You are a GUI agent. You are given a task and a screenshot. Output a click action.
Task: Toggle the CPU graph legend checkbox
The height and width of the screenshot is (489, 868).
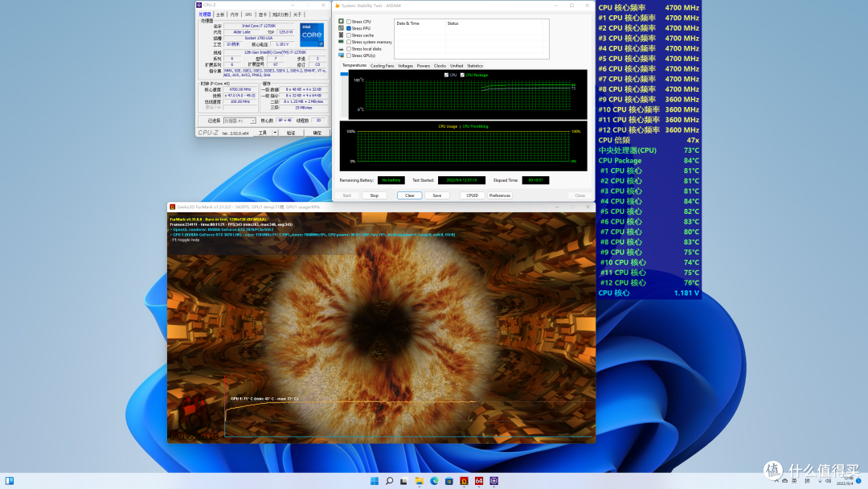(x=446, y=75)
